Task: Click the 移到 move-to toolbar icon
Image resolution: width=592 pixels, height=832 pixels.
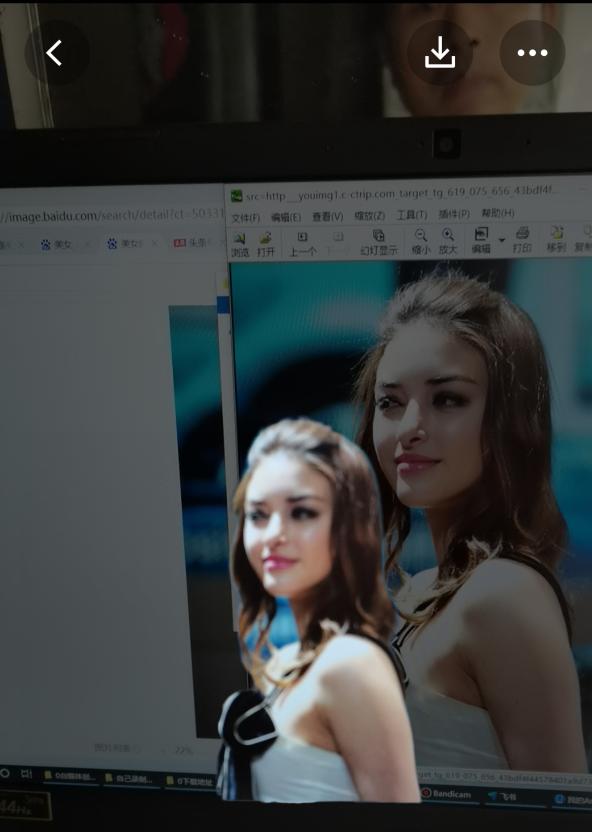Action: coord(556,239)
